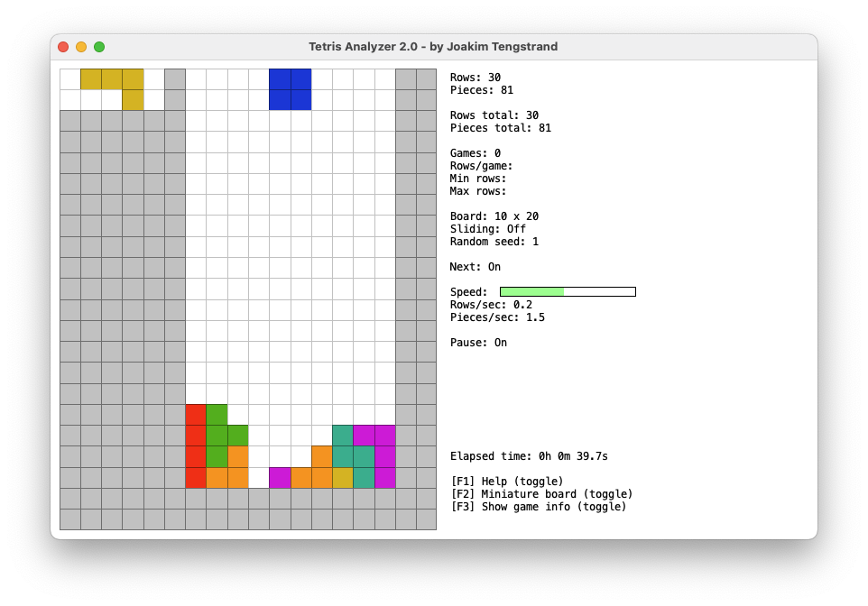The width and height of the screenshot is (868, 606).
Task: Click the Tetris Analyzer 2.0 title bar
Action: pyautogui.click(x=434, y=46)
